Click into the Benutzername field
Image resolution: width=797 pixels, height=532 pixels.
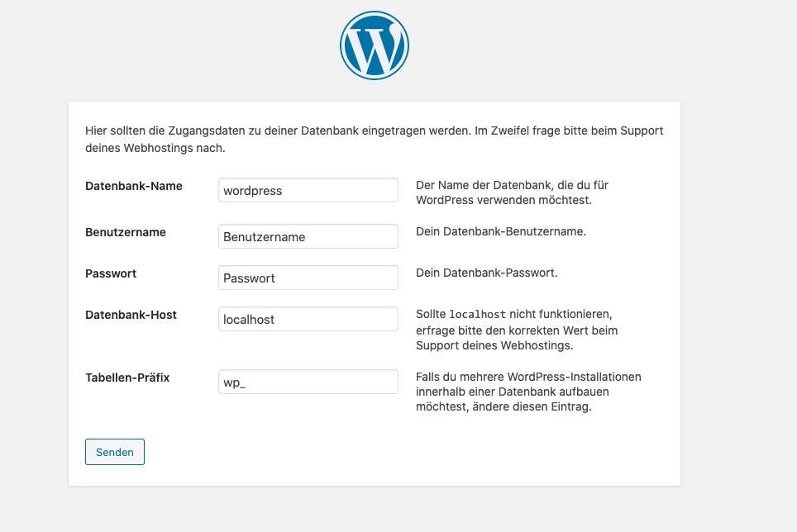(x=308, y=236)
